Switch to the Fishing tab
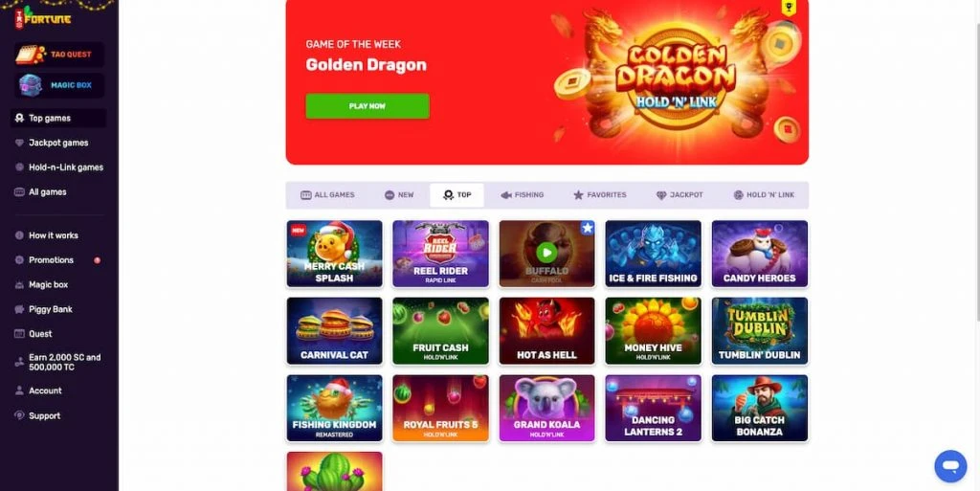This screenshot has height=491, width=980. 523,195
